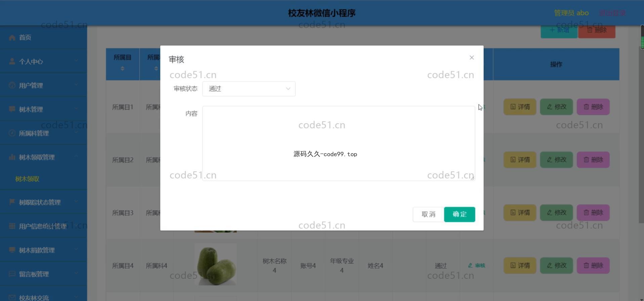Toggle chevron arrow on 用户管理 row
Screen dimensions: 644x301
click(76, 85)
